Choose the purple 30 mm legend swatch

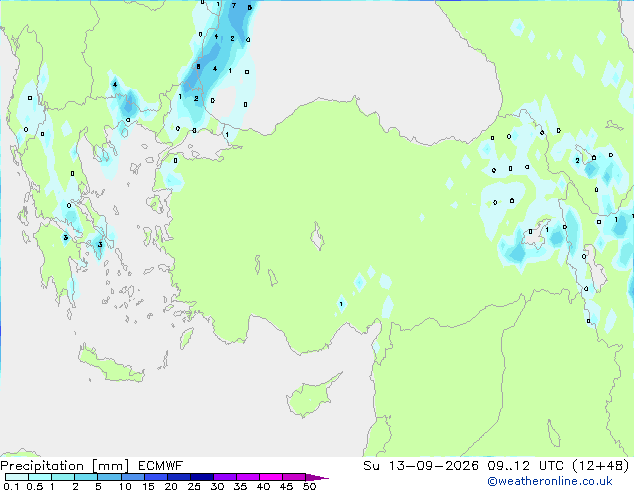coord(225,477)
